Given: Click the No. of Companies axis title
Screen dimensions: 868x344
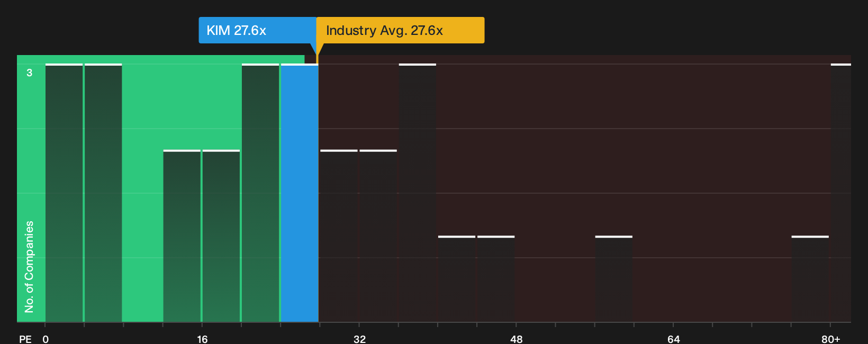Looking at the screenshot, I should 29,267.
